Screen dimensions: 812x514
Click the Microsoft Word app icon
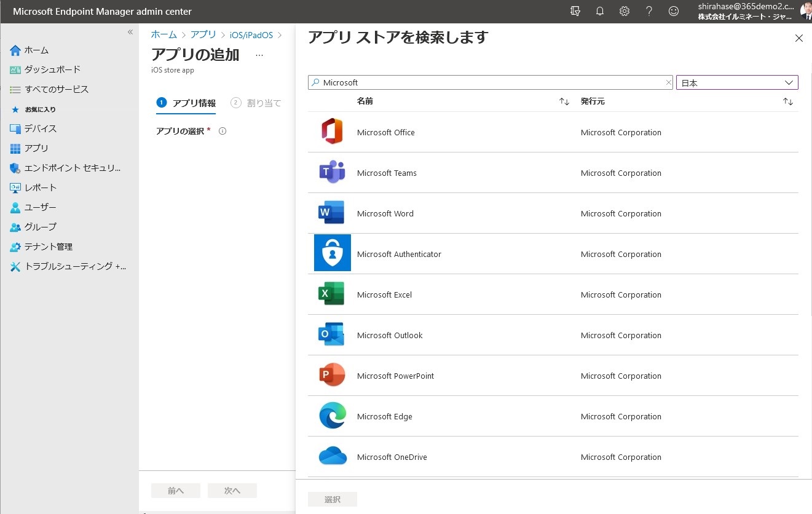[332, 213]
